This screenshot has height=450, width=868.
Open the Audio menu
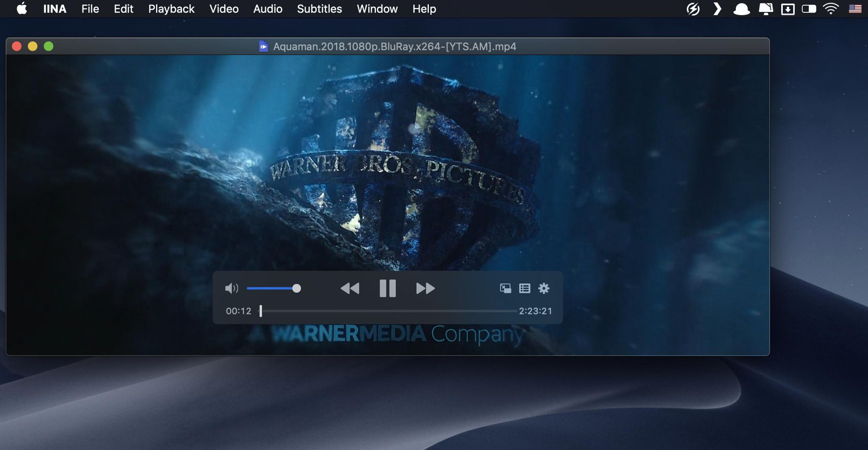coord(268,9)
